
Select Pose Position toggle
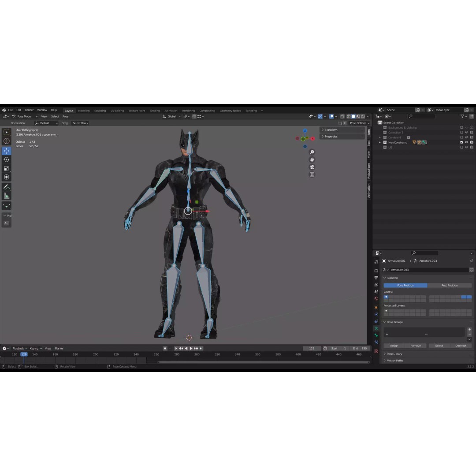tap(405, 285)
